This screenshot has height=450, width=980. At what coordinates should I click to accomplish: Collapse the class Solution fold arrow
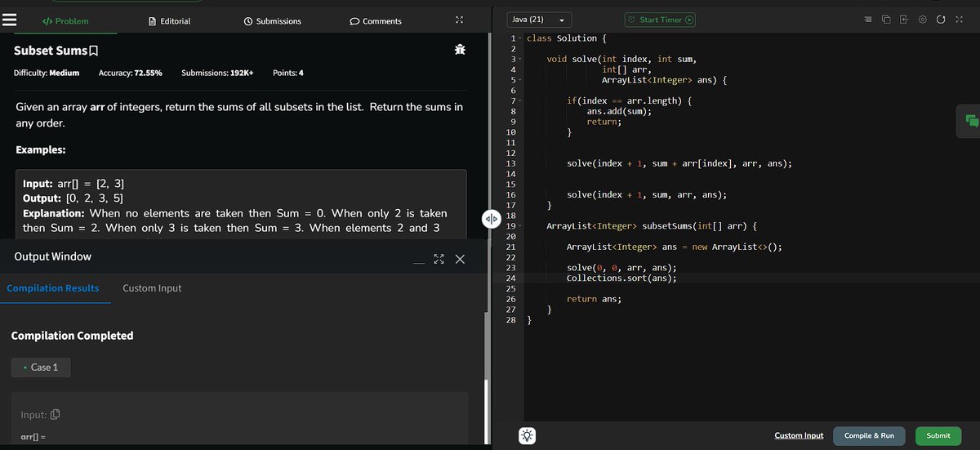pos(520,38)
